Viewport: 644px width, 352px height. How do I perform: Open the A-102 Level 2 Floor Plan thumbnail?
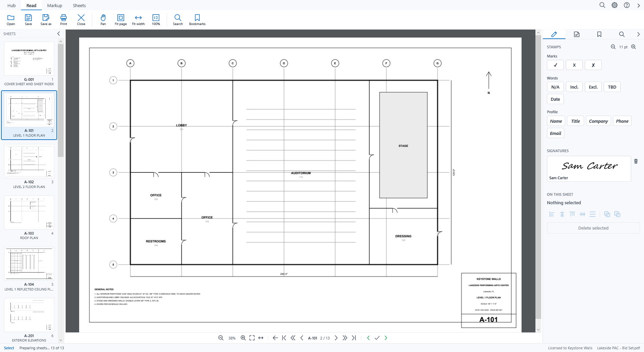click(x=29, y=166)
